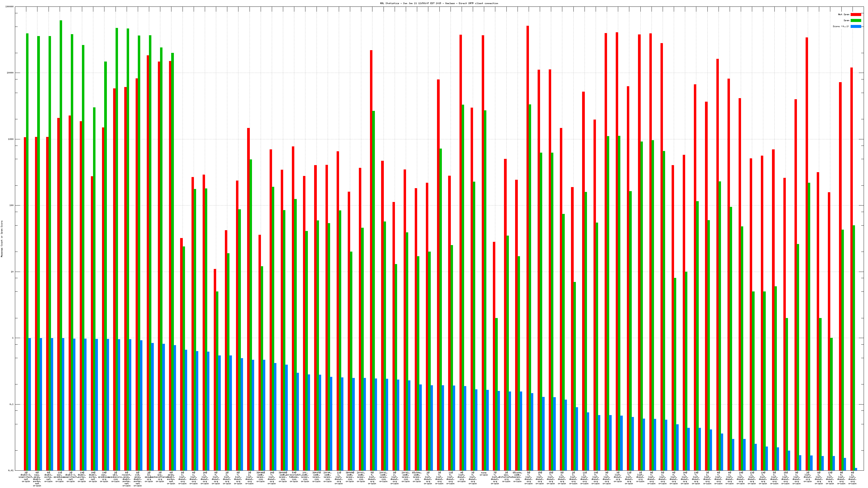868x488 pixels.
Task: Click the red bar above 'none origin'
Action: tap(483, 236)
